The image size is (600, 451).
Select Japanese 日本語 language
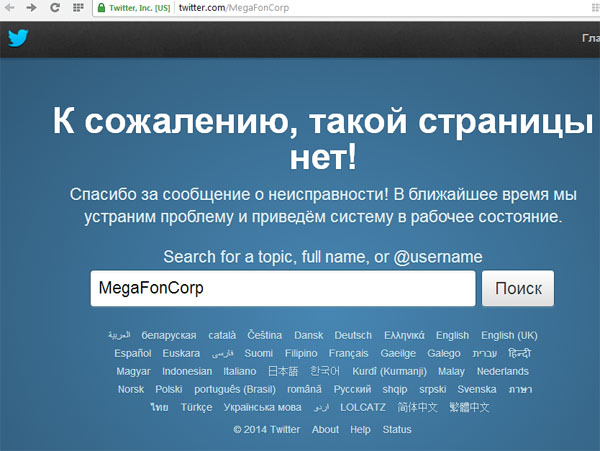[283, 371]
